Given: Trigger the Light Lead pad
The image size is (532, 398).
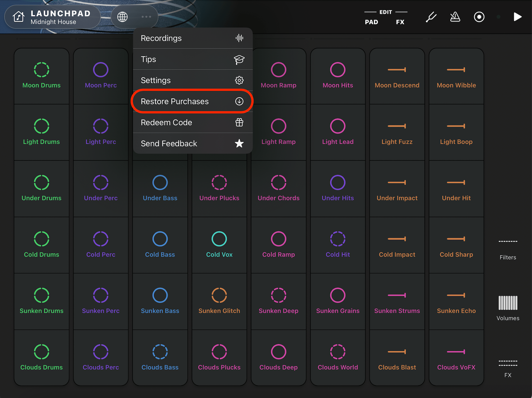Looking at the screenshot, I should [338, 132].
